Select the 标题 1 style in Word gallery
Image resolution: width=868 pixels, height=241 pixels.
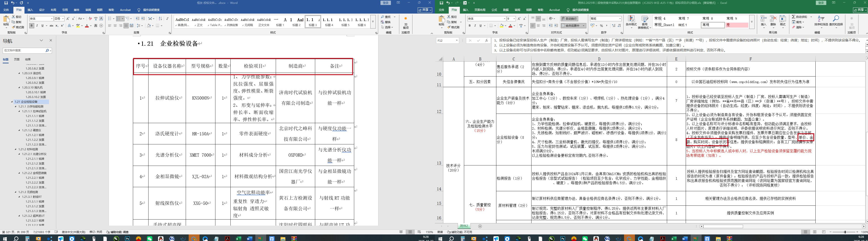tap(280, 21)
